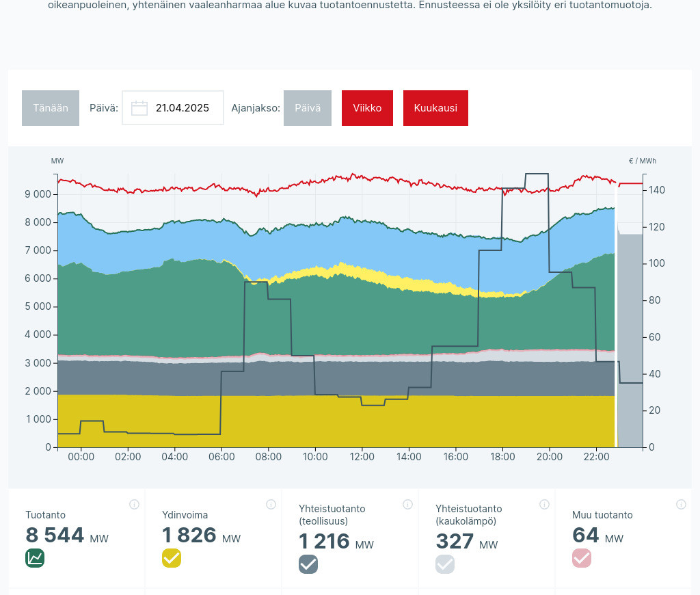Toggle the green Tuotanto line chart icon
Image resolution: width=700 pixels, height=595 pixels.
coord(35,558)
